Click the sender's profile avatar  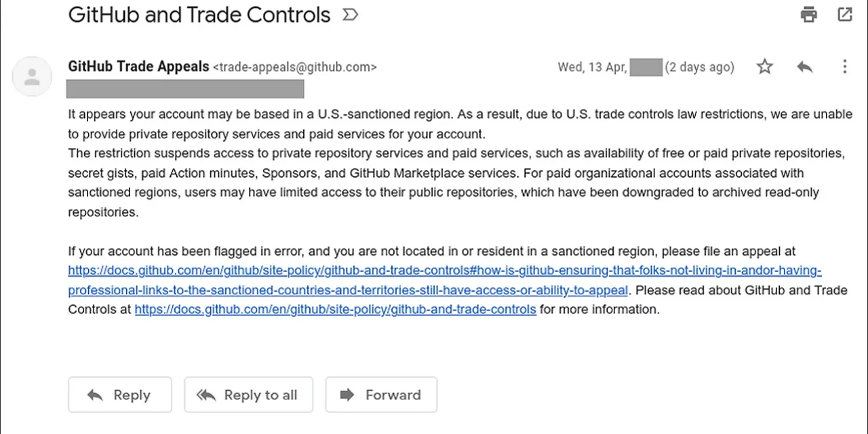pyautogui.click(x=32, y=76)
